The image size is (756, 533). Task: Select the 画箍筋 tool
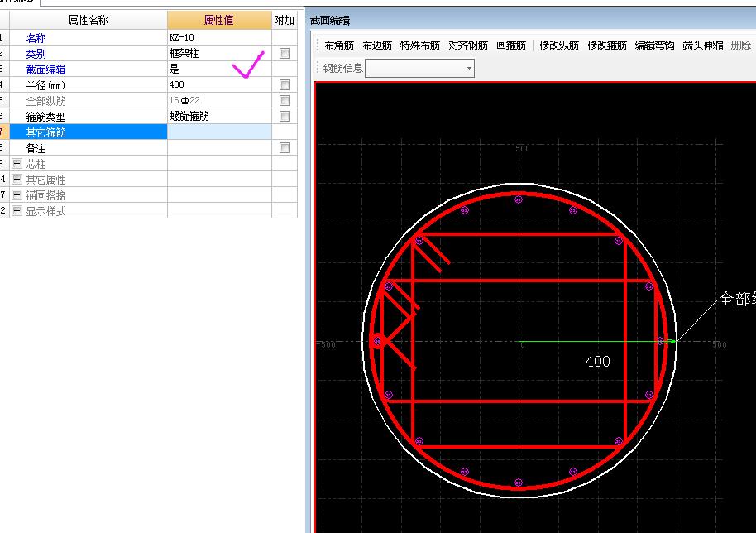click(x=511, y=46)
